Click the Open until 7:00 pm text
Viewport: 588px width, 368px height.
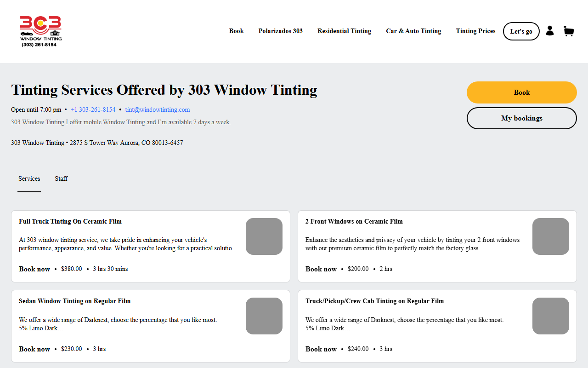point(36,110)
